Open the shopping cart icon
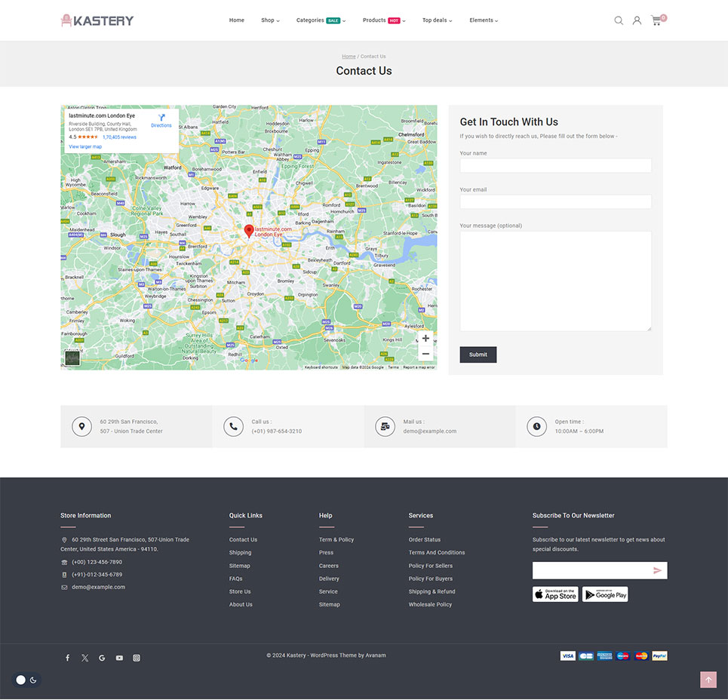Screen dimensions: 728x700 coord(656,20)
